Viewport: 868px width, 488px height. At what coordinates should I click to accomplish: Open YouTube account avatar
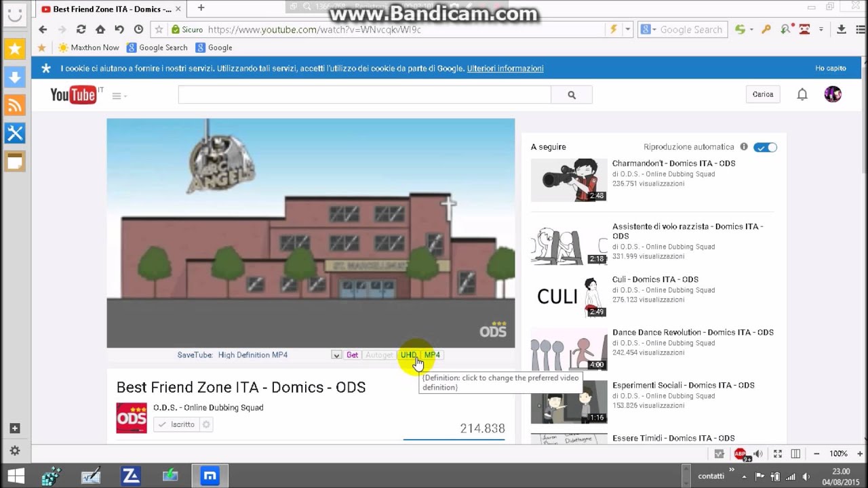coord(833,94)
